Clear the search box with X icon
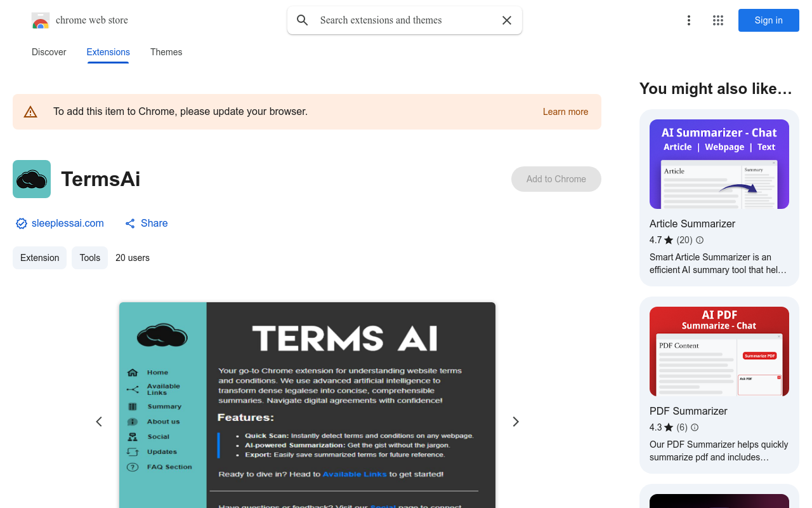 507,20
